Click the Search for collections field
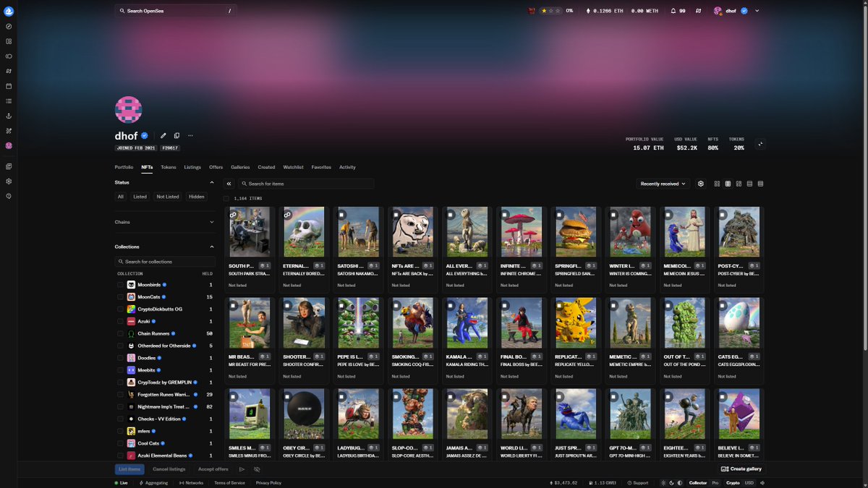Screen dimensions: 868x488 click(x=165, y=262)
